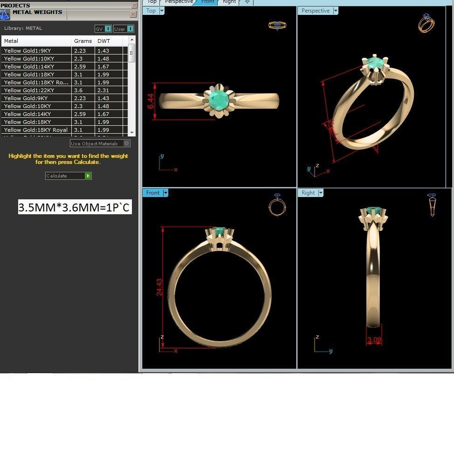Click the 24.43 dimension in Front view

click(x=159, y=287)
